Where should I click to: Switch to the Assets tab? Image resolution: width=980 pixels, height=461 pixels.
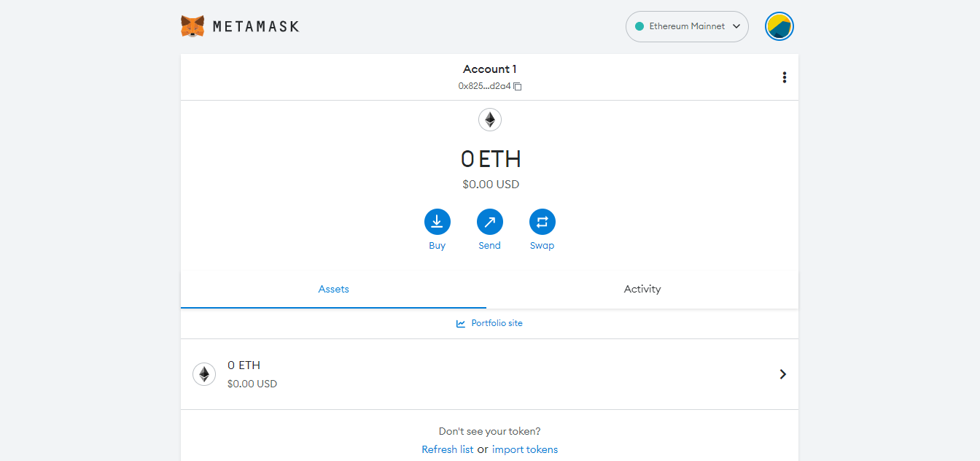pyautogui.click(x=334, y=290)
